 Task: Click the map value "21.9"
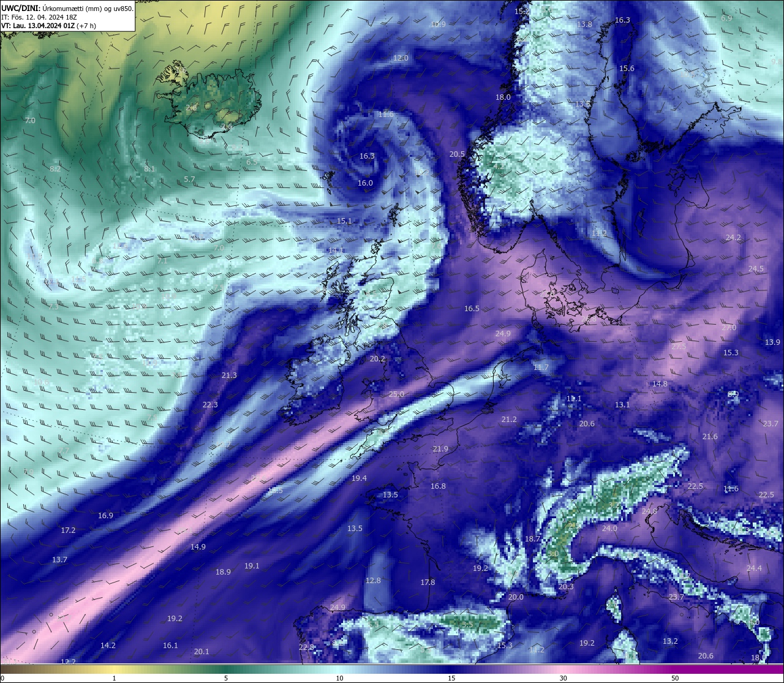[x=440, y=449]
